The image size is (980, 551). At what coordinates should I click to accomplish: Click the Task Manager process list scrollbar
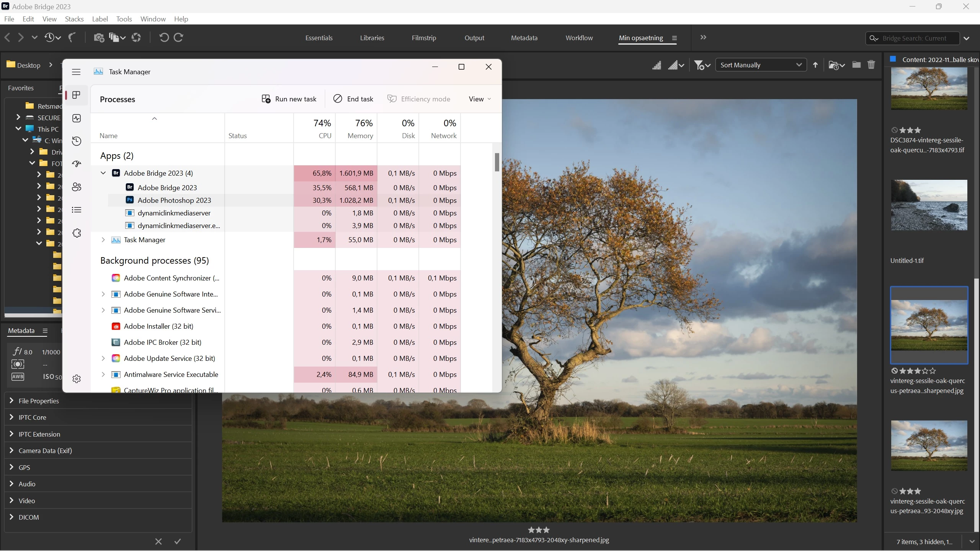pos(497,162)
